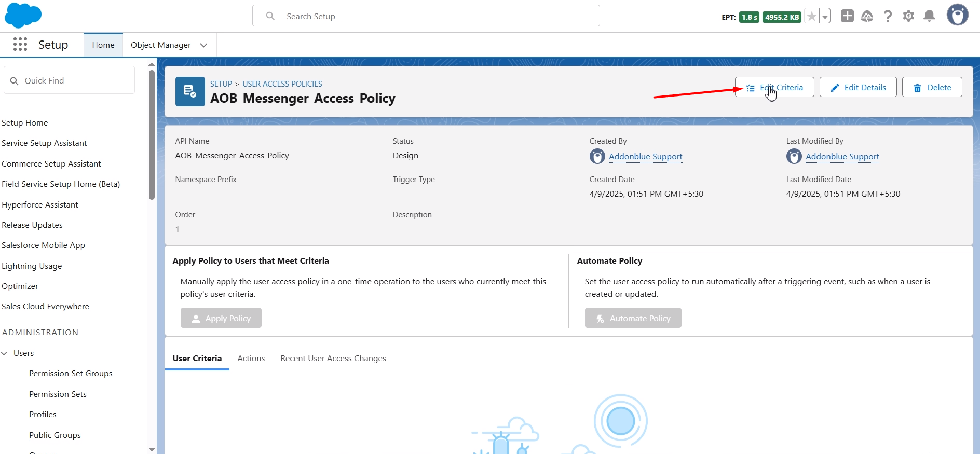This screenshot has height=454, width=980.
Task: Open the USER ACCESS POLICIES breadcrumb
Action: (x=282, y=84)
